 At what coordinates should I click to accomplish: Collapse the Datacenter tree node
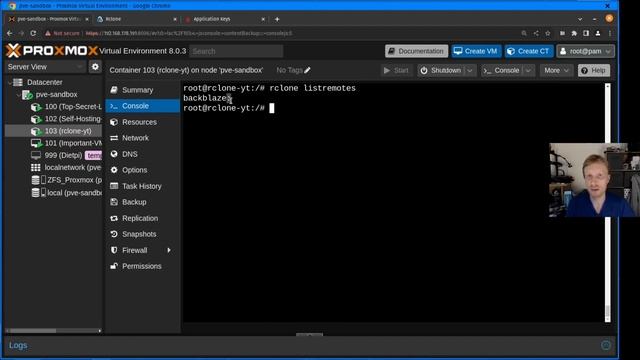click(x=10, y=82)
